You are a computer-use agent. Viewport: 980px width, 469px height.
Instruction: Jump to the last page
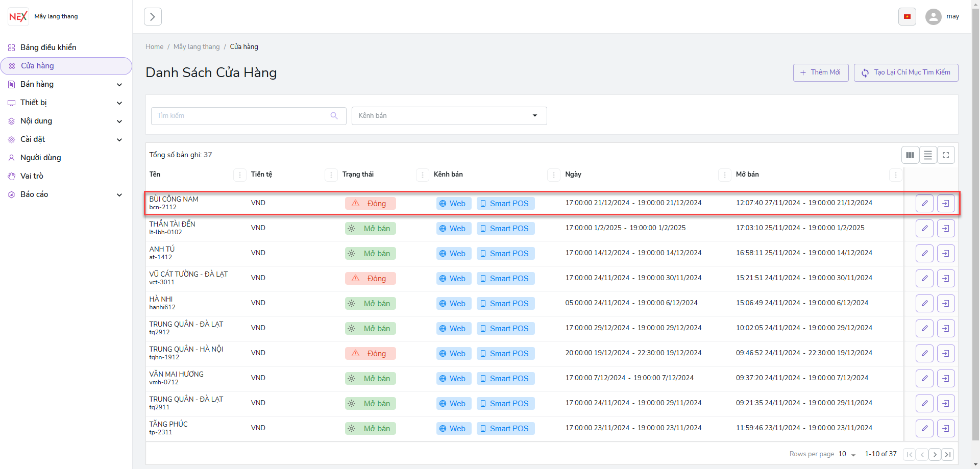pyautogui.click(x=947, y=454)
